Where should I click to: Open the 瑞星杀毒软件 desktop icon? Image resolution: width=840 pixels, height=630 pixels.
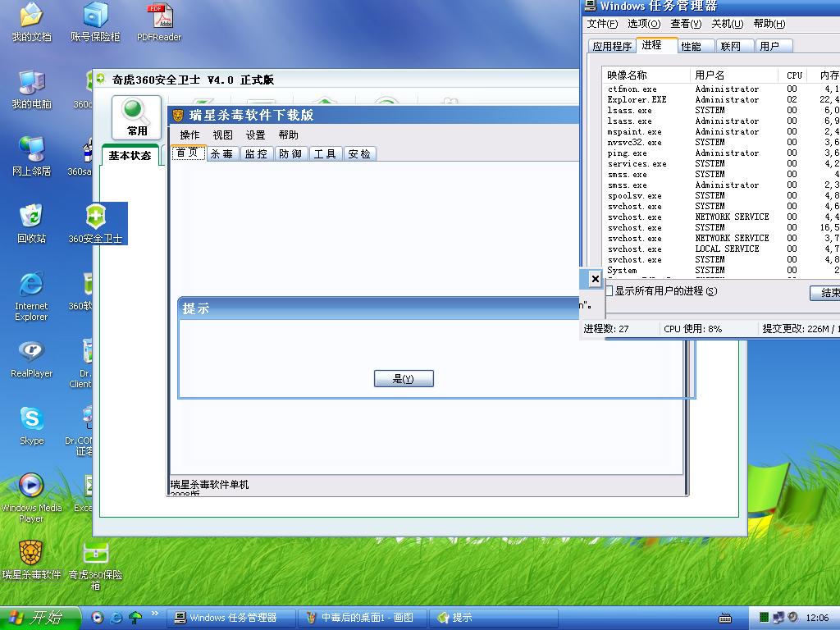coord(32,560)
